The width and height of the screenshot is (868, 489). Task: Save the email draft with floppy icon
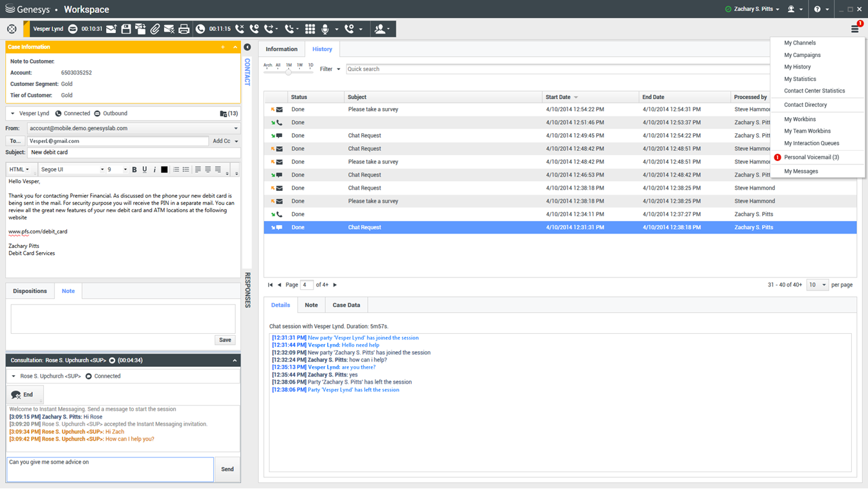pos(126,29)
